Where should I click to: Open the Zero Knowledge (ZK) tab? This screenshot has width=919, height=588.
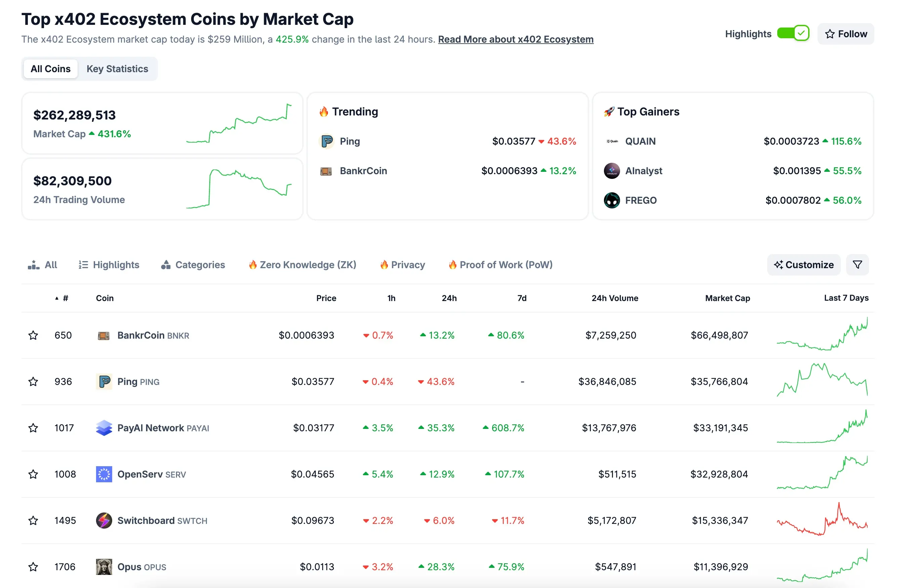pyautogui.click(x=302, y=264)
